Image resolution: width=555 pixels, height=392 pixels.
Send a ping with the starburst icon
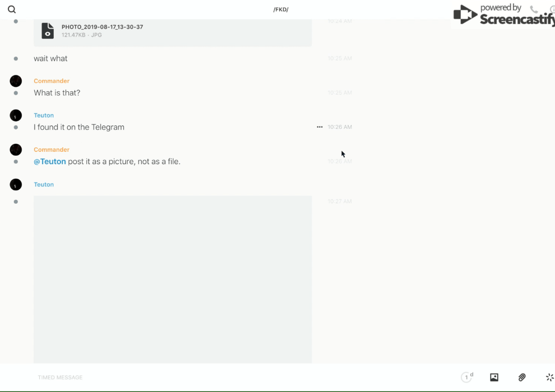(549, 377)
